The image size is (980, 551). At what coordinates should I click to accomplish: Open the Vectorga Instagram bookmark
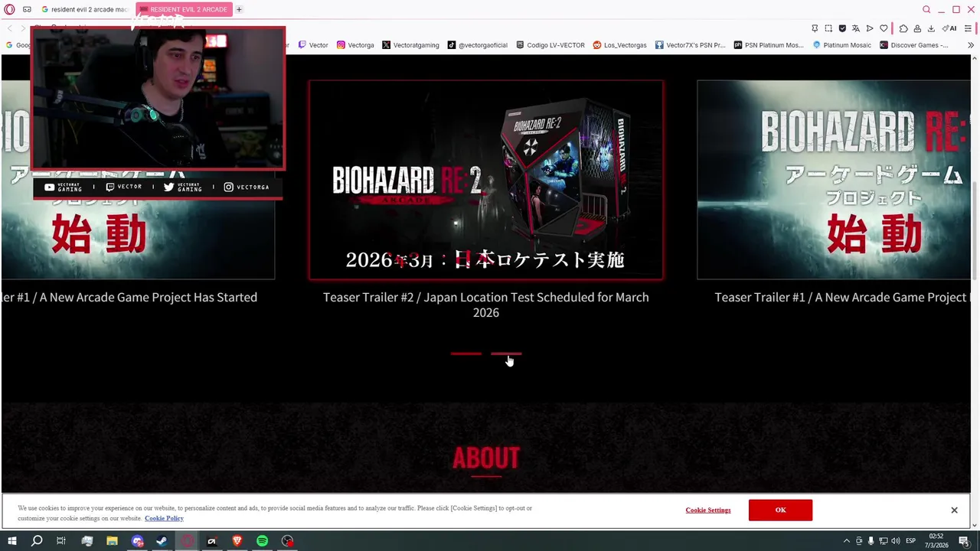(x=355, y=45)
